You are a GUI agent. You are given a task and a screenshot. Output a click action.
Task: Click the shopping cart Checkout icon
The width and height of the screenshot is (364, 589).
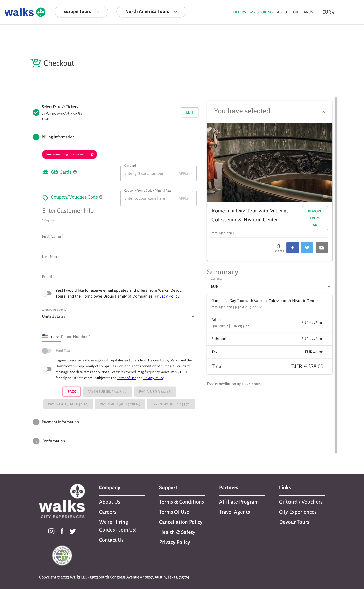(x=35, y=63)
